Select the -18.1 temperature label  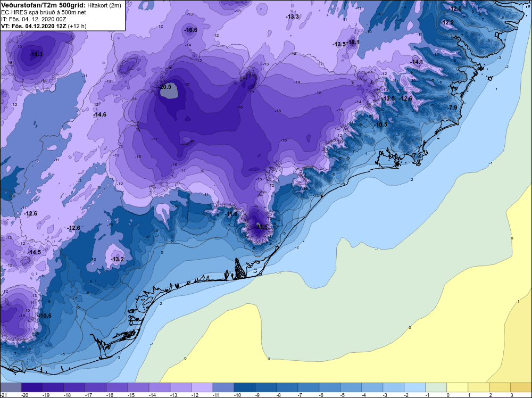pos(353,43)
